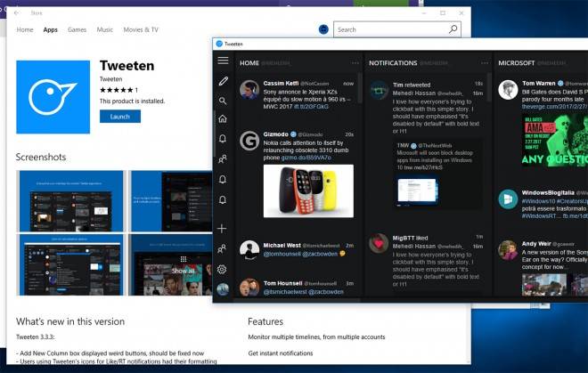Open theverge.com link in Tom Warren's tweet
Image resolution: width=588 pixels, height=373 pixels.
pos(555,107)
